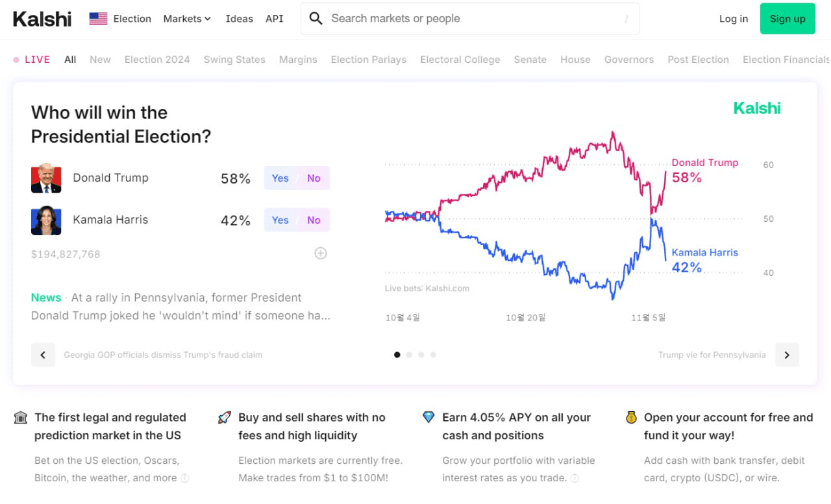
Task: Select the fourth carousel dot
Action: [433, 355]
